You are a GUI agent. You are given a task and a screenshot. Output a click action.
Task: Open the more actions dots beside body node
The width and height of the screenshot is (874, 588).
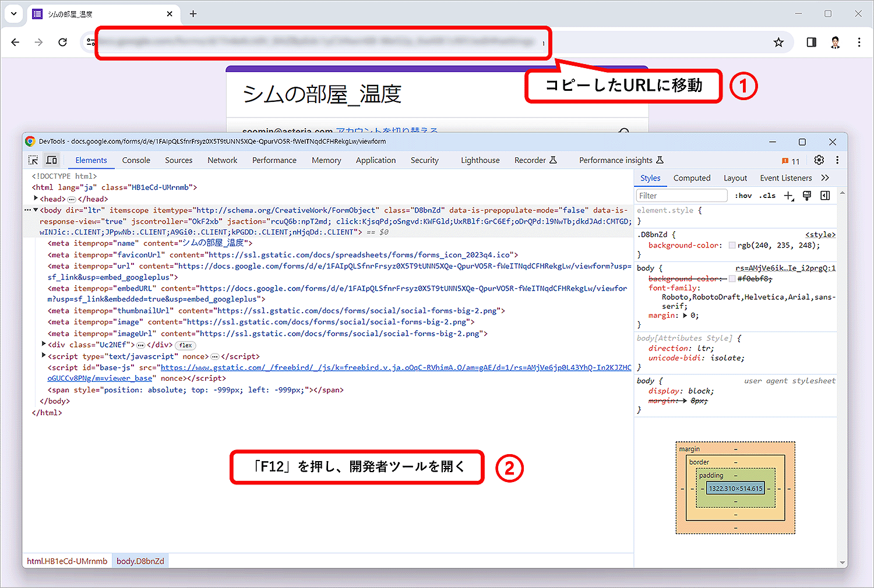[x=27, y=210]
